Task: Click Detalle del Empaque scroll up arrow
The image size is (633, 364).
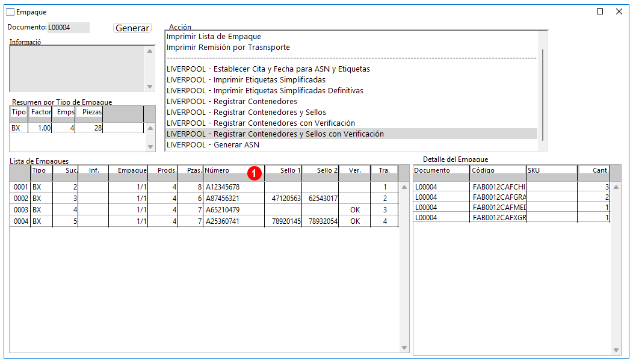Action: click(x=616, y=187)
